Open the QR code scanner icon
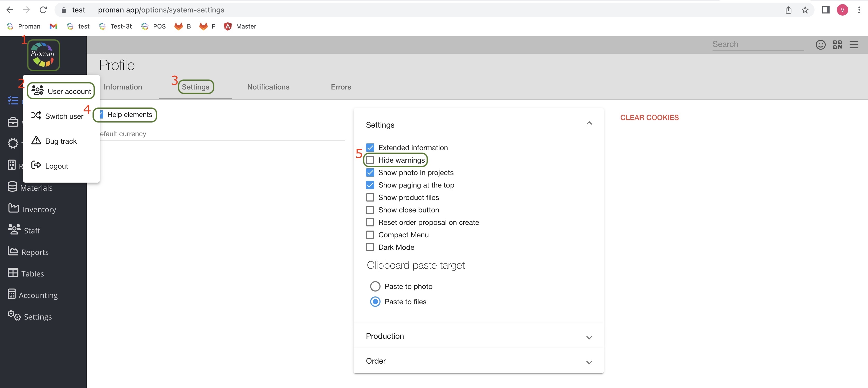Viewport: 868px width, 388px height. click(x=837, y=44)
